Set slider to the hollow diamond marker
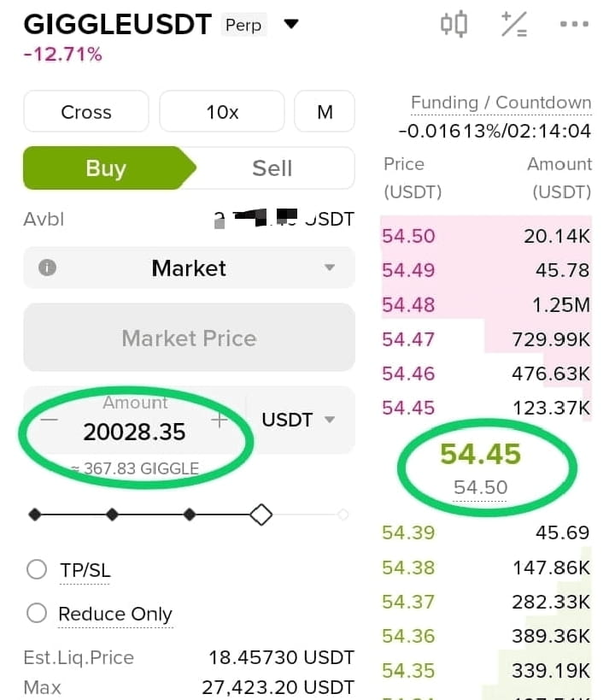 tap(261, 515)
